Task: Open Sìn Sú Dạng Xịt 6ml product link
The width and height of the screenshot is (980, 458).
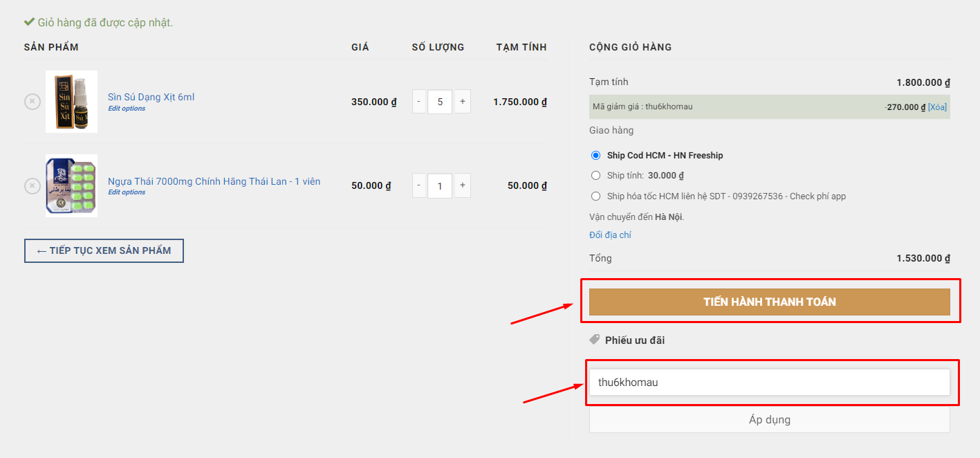Action: point(151,97)
